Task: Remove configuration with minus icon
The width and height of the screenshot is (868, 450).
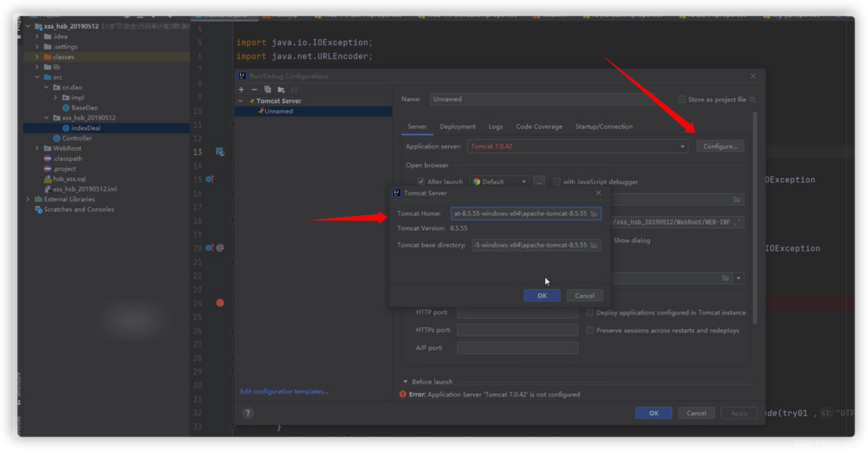Action: point(254,89)
